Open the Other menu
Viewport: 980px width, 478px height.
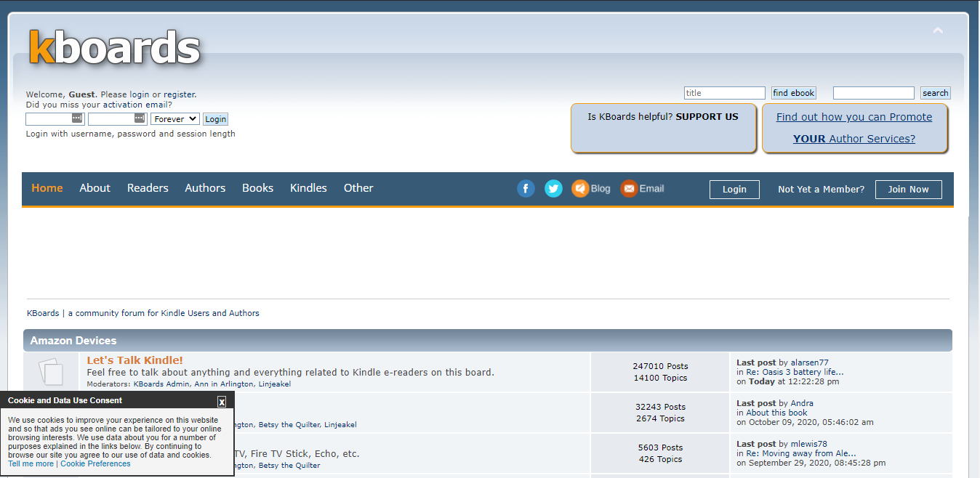tap(358, 188)
